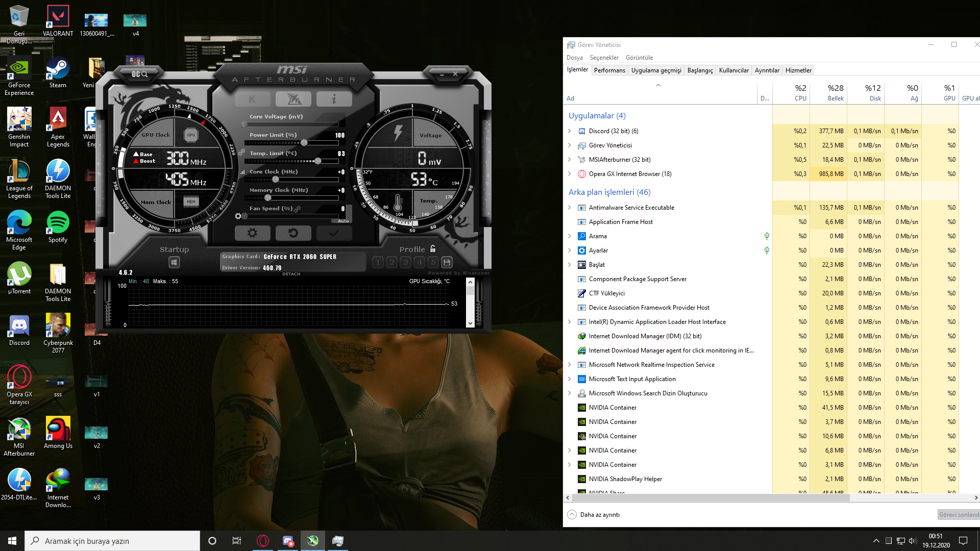Expand the Görev Yöneticisi process row
The width and height of the screenshot is (980, 551).
tap(570, 145)
